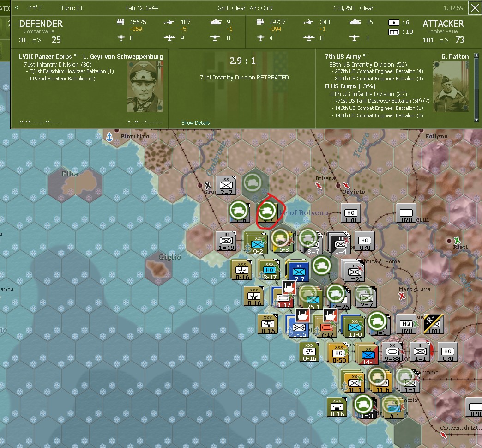Select the 0-50 army HQ counter
This screenshot has height=448, width=482.
click(x=339, y=353)
